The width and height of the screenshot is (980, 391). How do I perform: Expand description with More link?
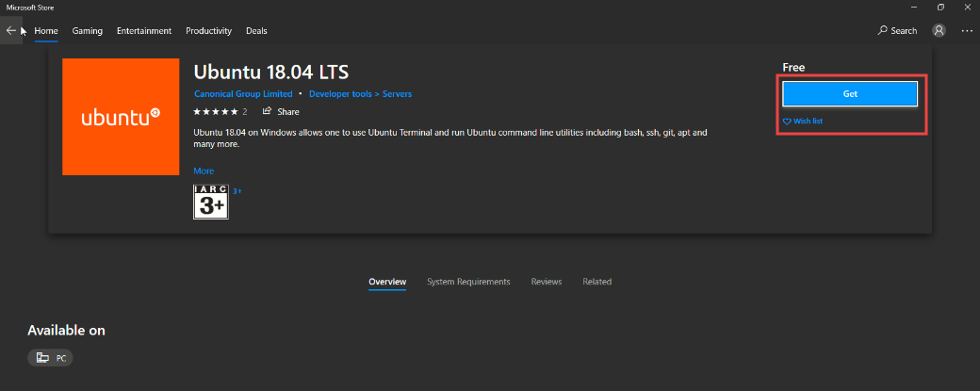click(x=204, y=171)
